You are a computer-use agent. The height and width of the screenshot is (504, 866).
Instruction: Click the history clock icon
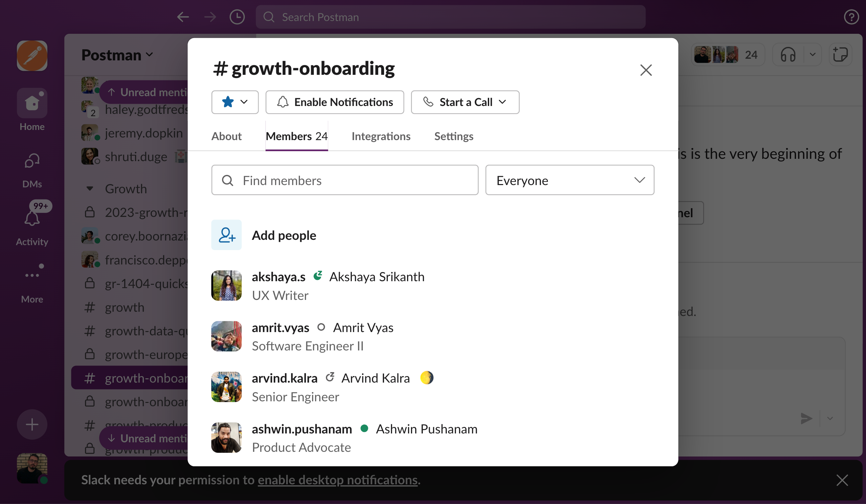237,17
